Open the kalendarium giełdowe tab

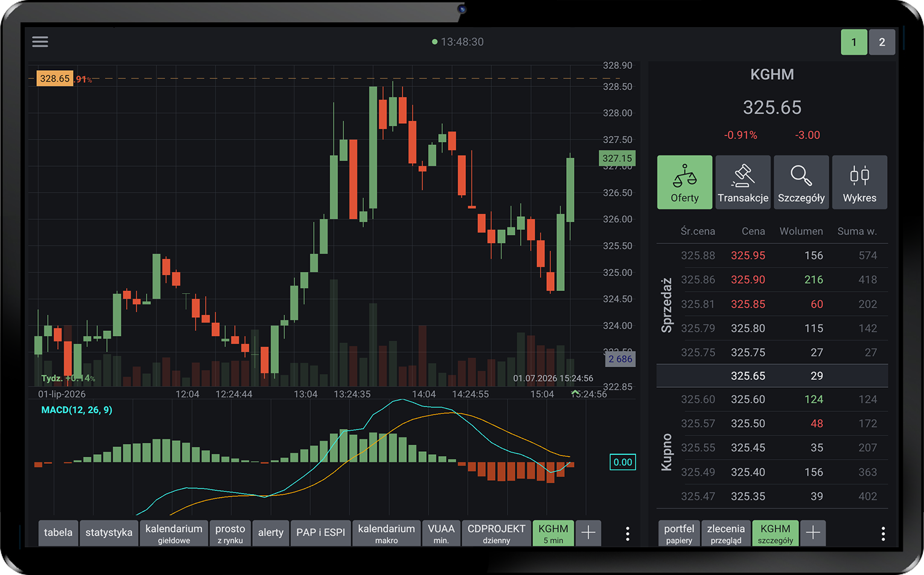174,533
